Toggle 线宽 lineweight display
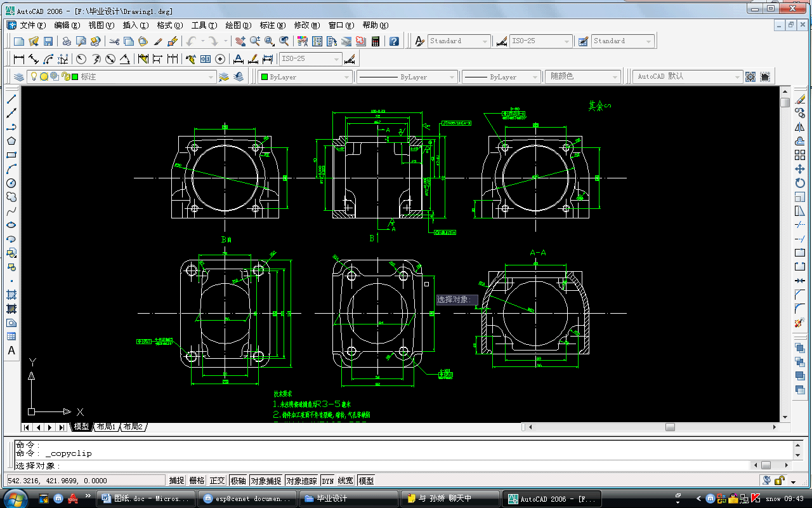Screen dimensions: 812x508 click(x=346, y=481)
